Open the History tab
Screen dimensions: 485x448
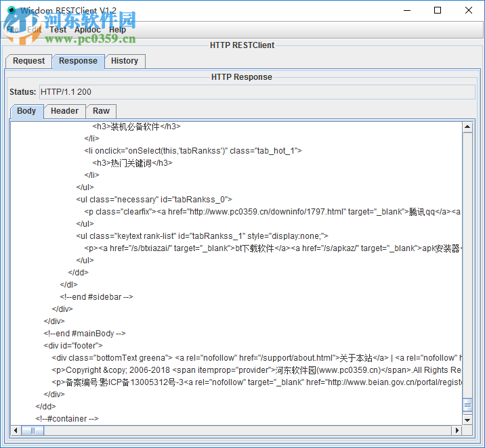pyautogui.click(x=125, y=61)
